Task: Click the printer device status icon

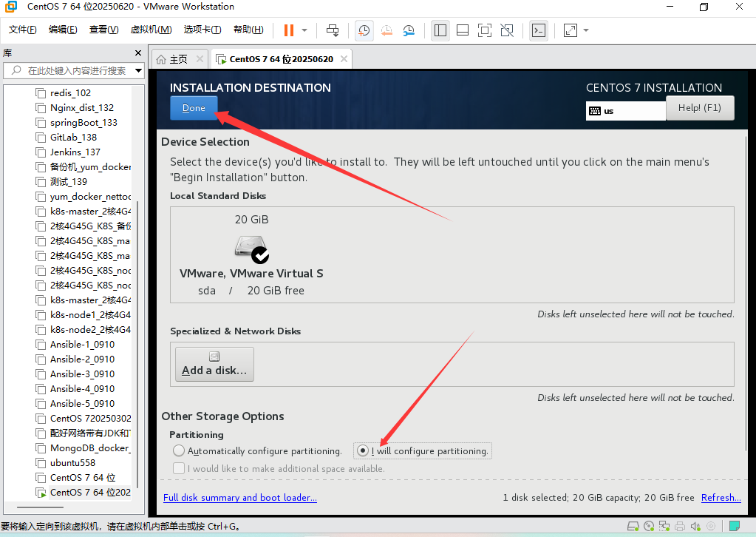Action: pyautogui.click(x=679, y=527)
